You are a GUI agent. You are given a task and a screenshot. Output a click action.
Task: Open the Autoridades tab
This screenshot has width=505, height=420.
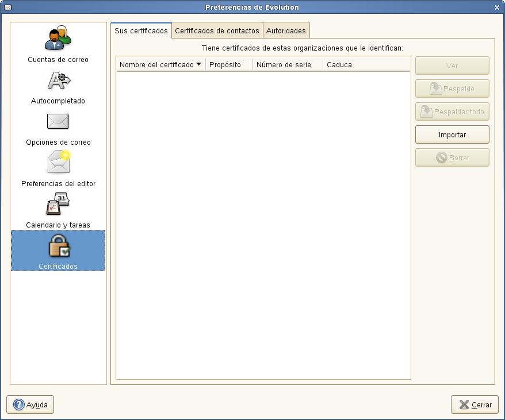click(x=286, y=30)
